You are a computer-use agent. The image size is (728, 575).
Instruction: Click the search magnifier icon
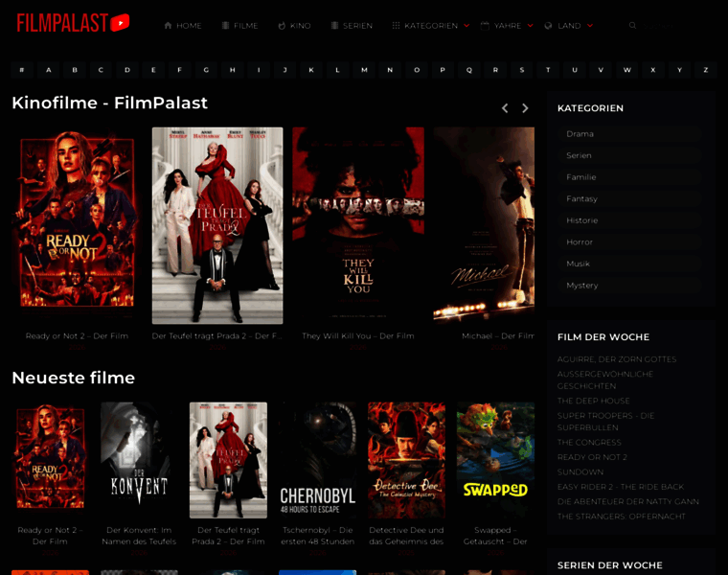point(632,26)
